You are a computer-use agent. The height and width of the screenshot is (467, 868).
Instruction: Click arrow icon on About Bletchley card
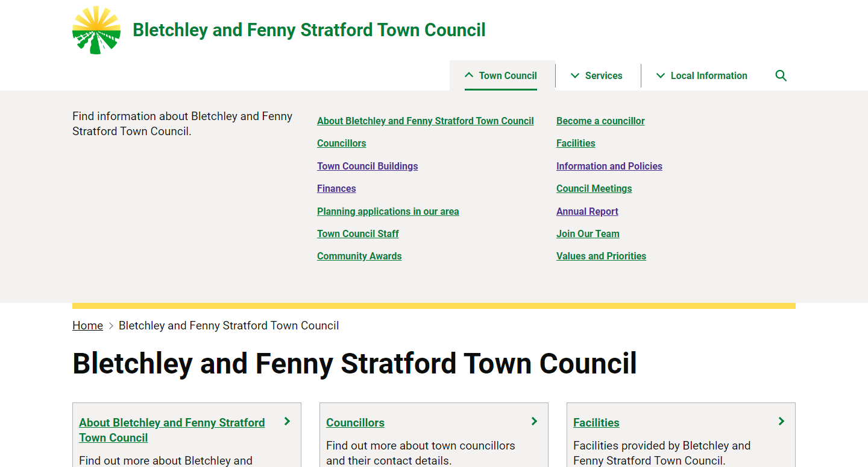pos(287,421)
